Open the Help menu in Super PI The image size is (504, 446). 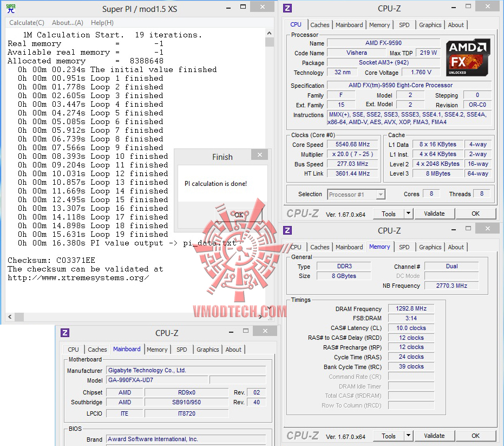coord(102,23)
